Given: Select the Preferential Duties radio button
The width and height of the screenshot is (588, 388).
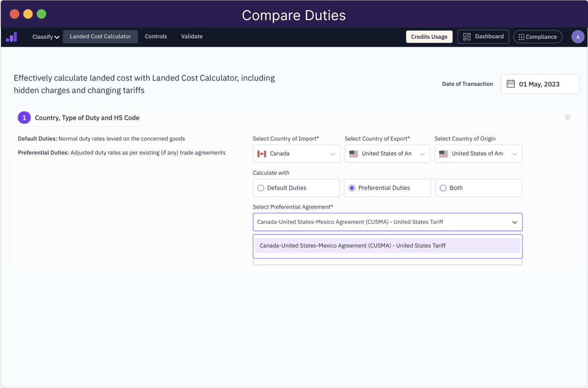Looking at the screenshot, I should coord(351,188).
